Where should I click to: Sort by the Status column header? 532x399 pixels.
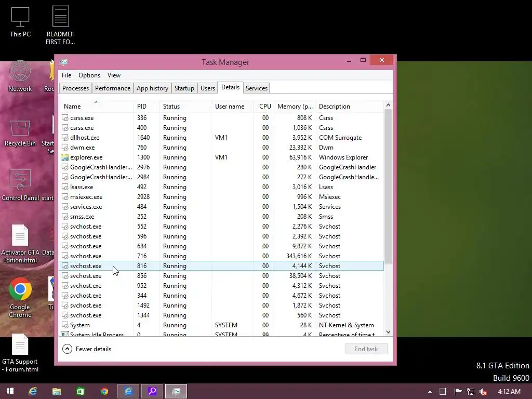pyautogui.click(x=185, y=106)
